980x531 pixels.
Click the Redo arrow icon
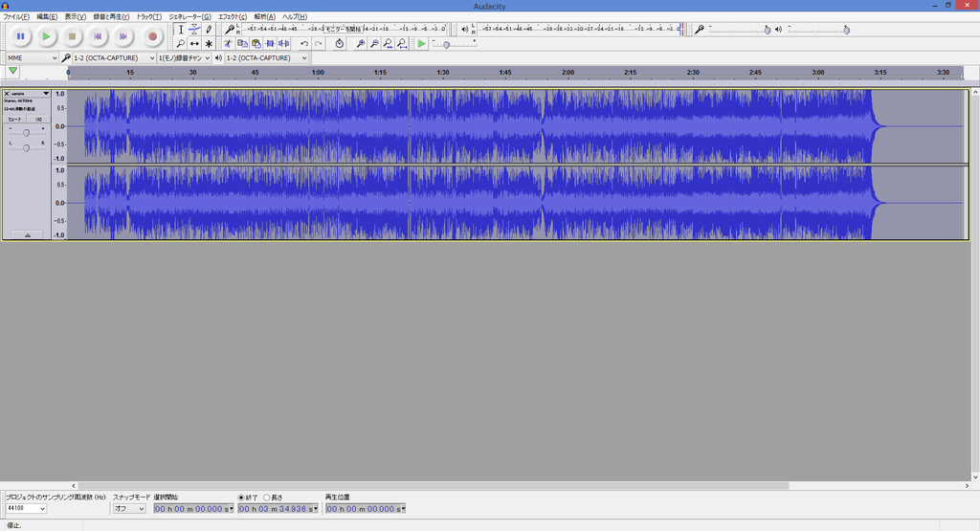point(318,44)
